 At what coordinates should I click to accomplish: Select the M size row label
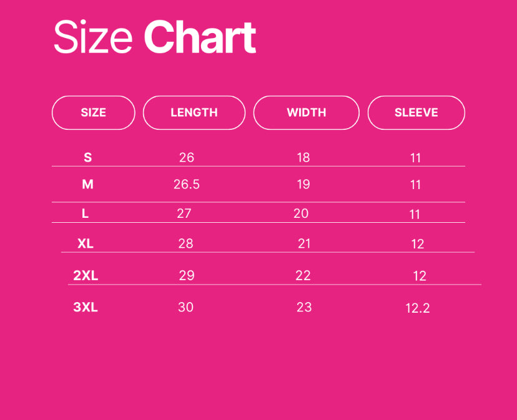(x=87, y=184)
